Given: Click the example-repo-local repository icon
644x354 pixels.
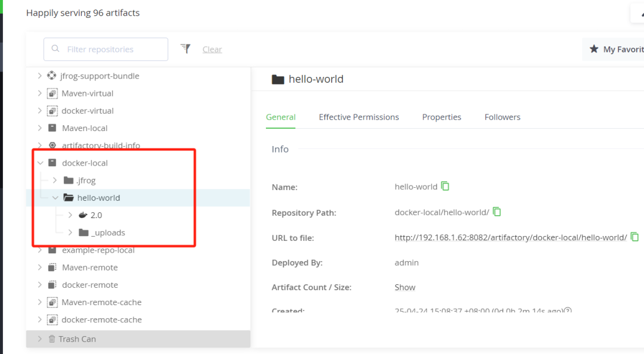Looking at the screenshot, I should point(52,250).
